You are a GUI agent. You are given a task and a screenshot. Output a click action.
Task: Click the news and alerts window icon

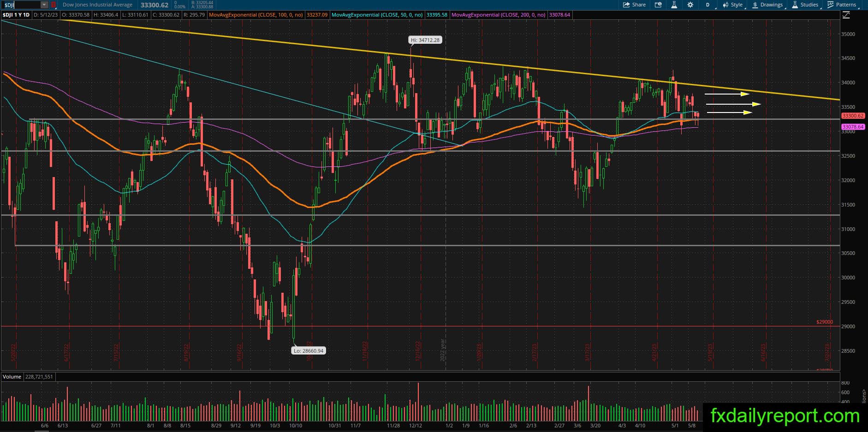tap(658, 5)
